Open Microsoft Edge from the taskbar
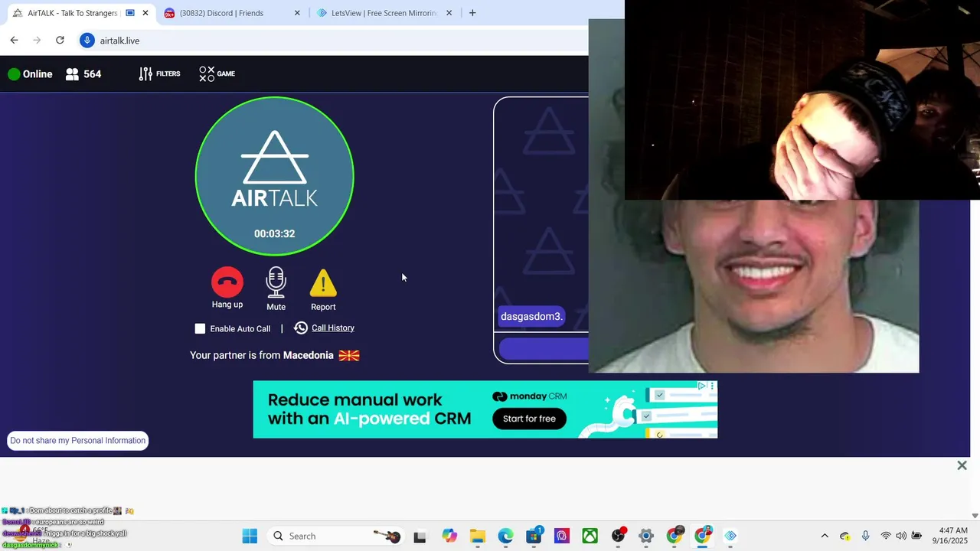Image resolution: width=980 pixels, height=551 pixels. [505, 536]
